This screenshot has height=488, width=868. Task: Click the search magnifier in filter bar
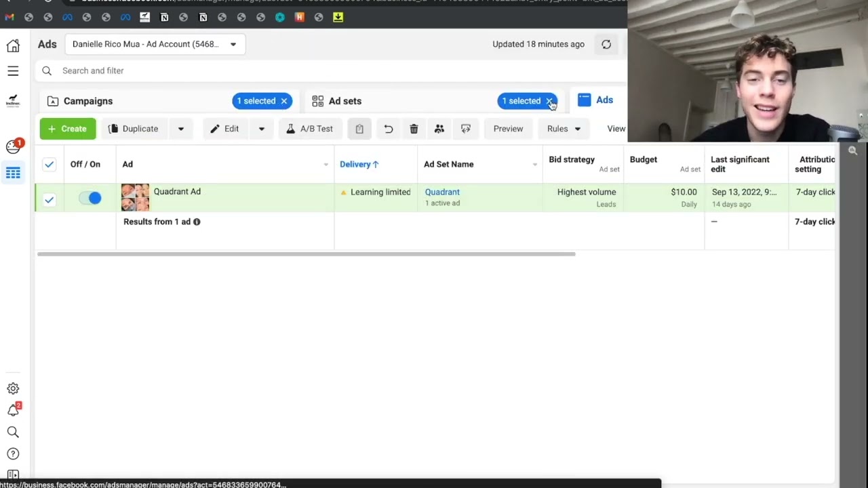click(47, 70)
